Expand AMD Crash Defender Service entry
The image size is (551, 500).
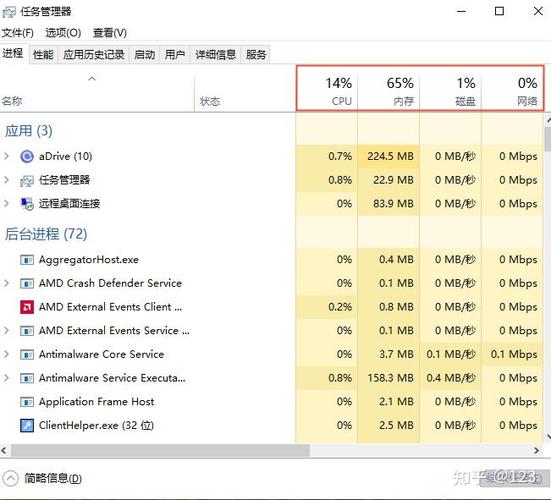tap(6, 283)
